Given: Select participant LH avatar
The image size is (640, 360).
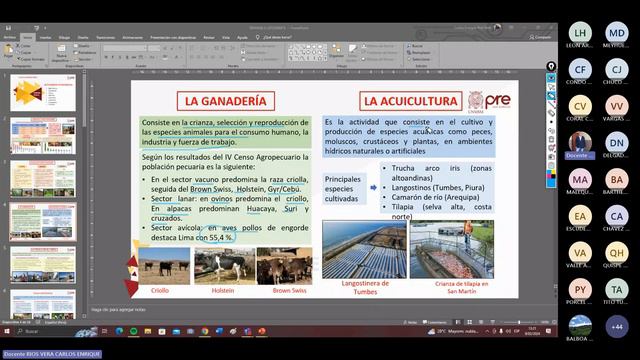Looking at the screenshot, I should [x=580, y=33].
